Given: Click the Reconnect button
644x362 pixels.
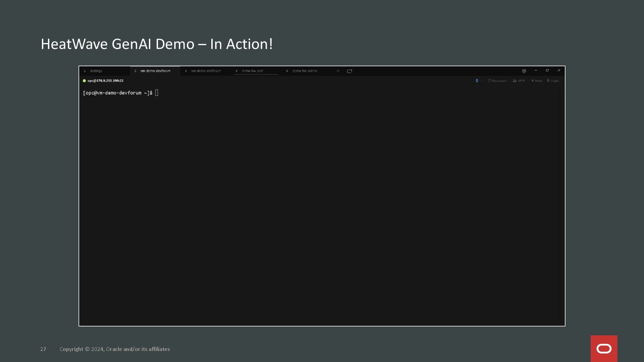Looking at the screenshot, I should coord(497,81).
